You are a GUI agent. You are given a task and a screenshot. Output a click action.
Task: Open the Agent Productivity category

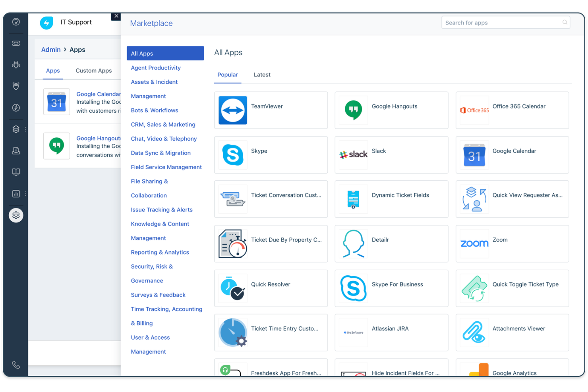[x=156, y=68]
